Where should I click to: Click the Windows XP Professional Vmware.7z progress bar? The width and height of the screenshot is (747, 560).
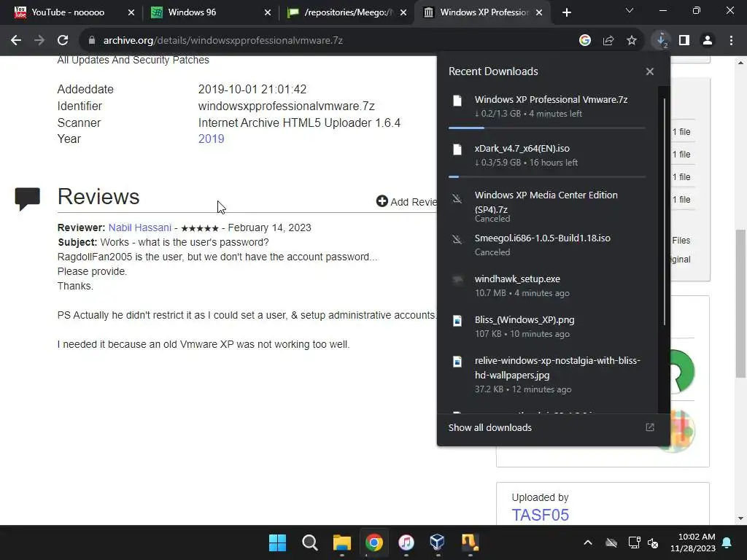[x=547, y=128]
